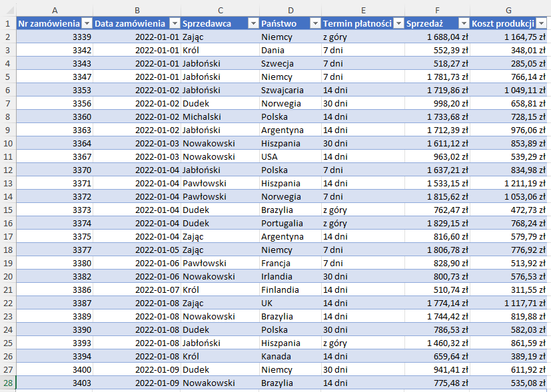Expand the Sprzedawca column filter arrow
Image resolution: width=551 pixels, height=392 pixels.
pos(253,23)
